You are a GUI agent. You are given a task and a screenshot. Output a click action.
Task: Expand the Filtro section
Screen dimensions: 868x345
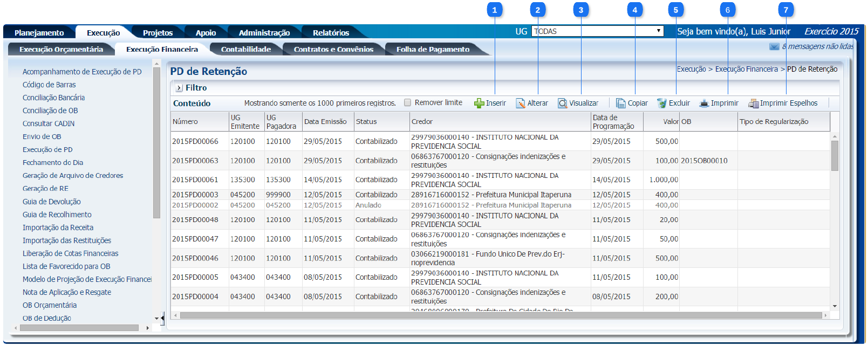[179, 88]
